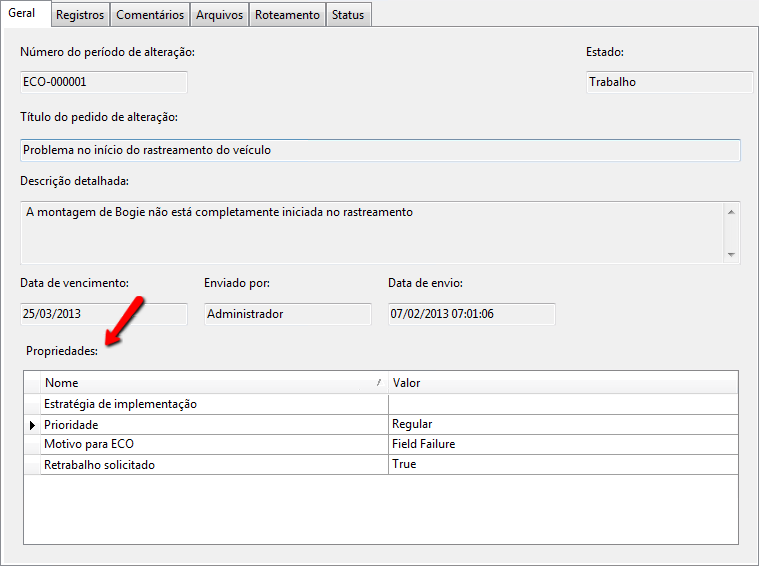Click the description scrollbar down arrow
The height and width of the screenshot is (566, 759).
(x=731, y=255)
